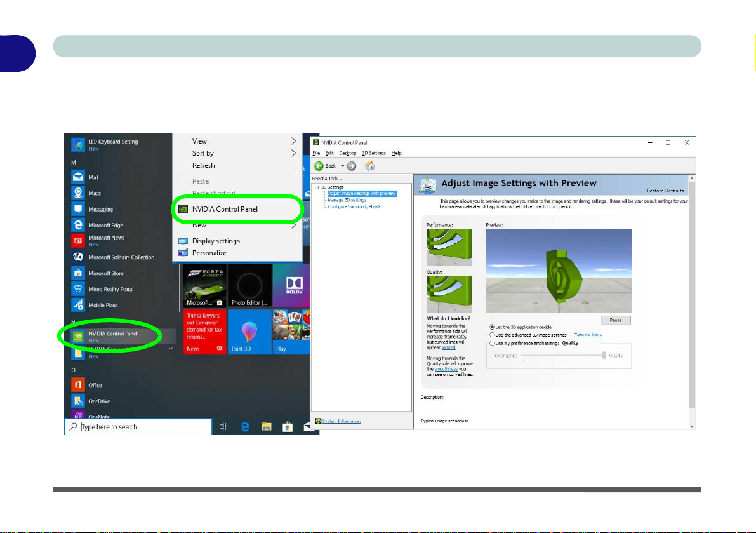This screenshot has height=533, width=756.
Task: Expand View submenu arrow in context menu
Action: click(293, 141)
